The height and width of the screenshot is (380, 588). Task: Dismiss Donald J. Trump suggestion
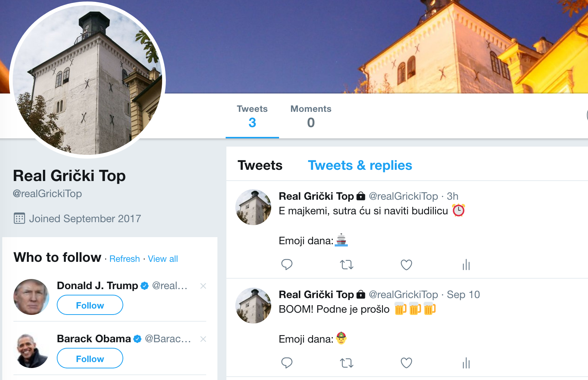tap(203, 286)
